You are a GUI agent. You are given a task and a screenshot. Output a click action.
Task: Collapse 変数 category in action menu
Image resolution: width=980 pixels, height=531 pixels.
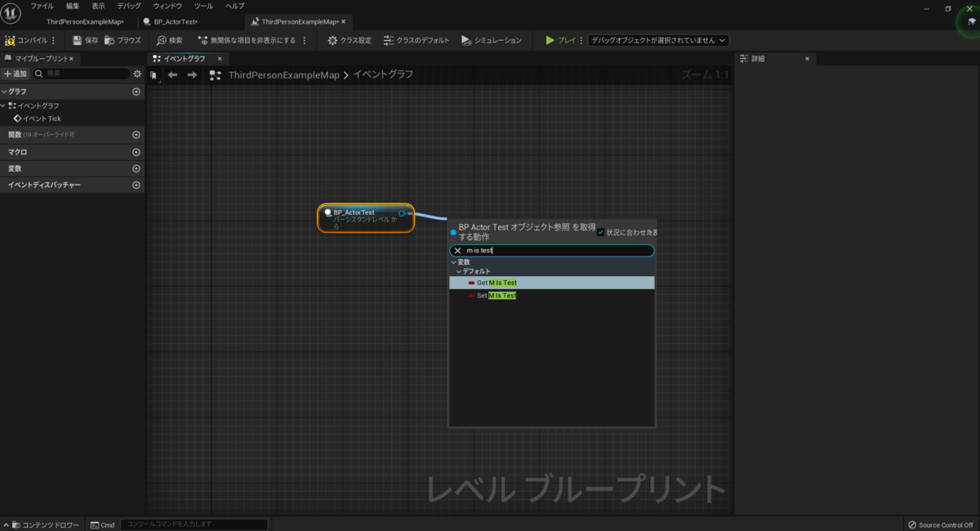tap(453, 262)
